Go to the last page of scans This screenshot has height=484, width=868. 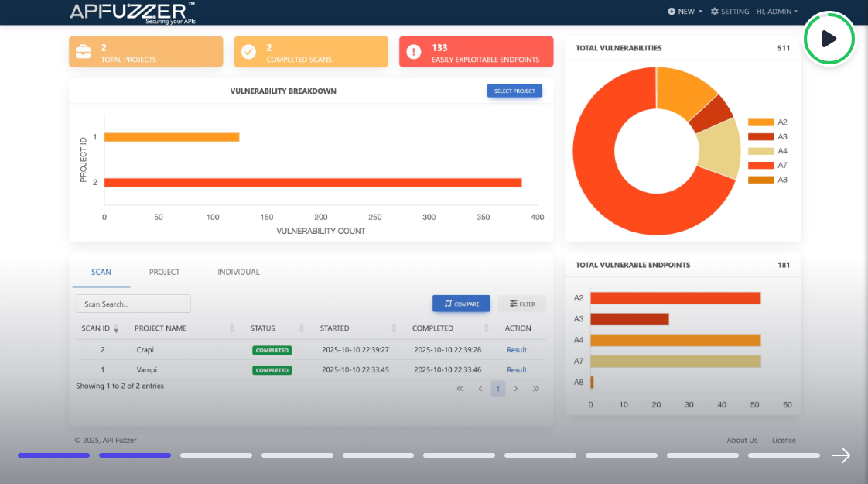point(536,389)
